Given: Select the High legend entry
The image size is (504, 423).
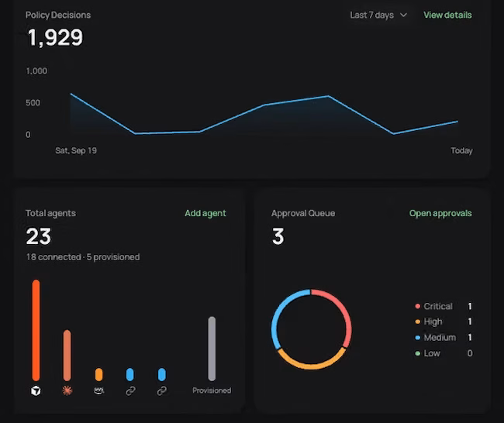Looking at the screenshot, I should click(x=444, y=322).
